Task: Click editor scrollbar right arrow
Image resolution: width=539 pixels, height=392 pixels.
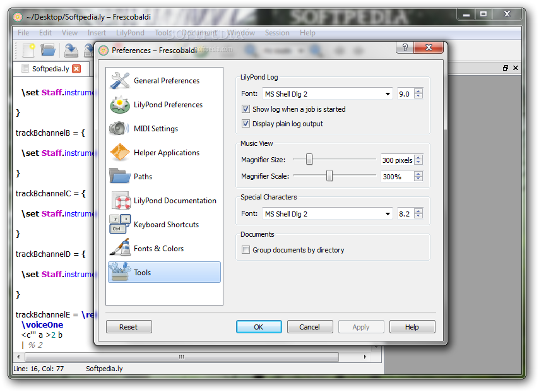Action: tap(365, 357)
